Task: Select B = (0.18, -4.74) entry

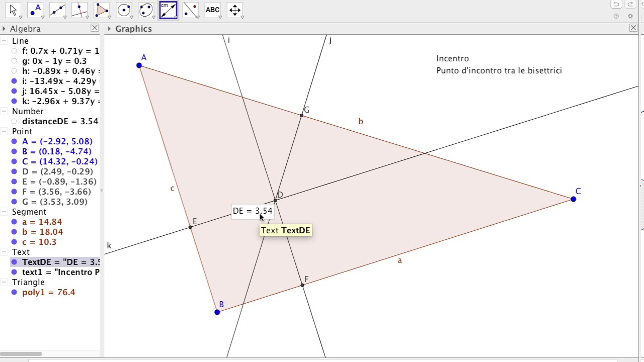Action: 57,151
